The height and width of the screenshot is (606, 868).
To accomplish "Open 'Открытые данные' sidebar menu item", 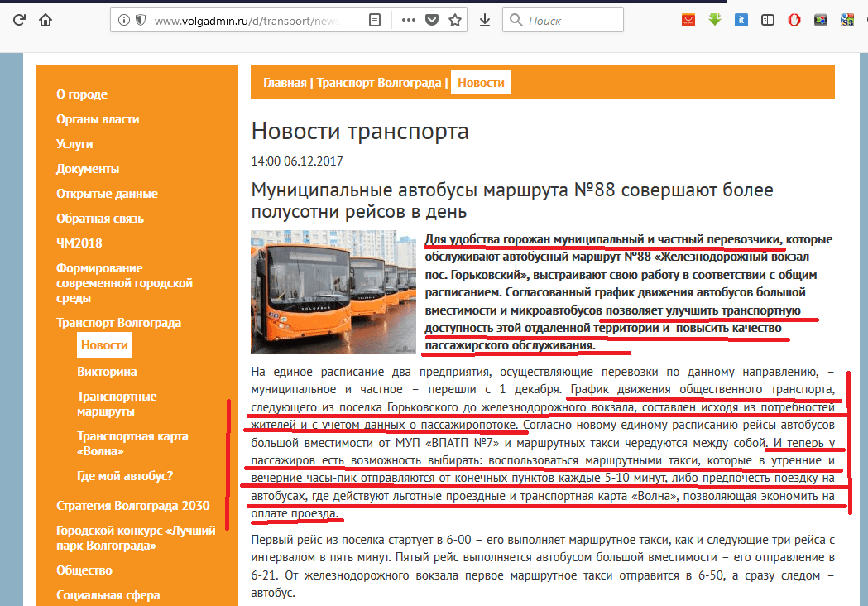I will pos(107,194).
